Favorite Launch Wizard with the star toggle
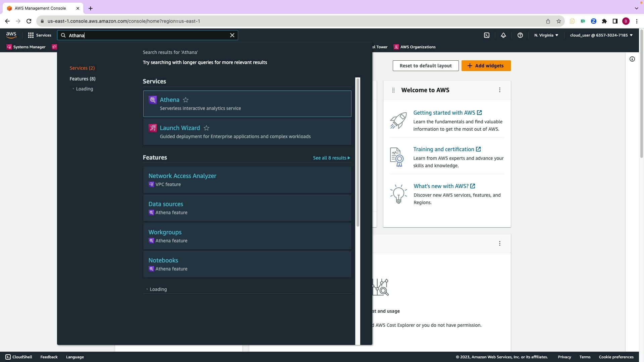The width and height of the screenshot is (644, 362). pyautogui.click(x=207, y=128)
